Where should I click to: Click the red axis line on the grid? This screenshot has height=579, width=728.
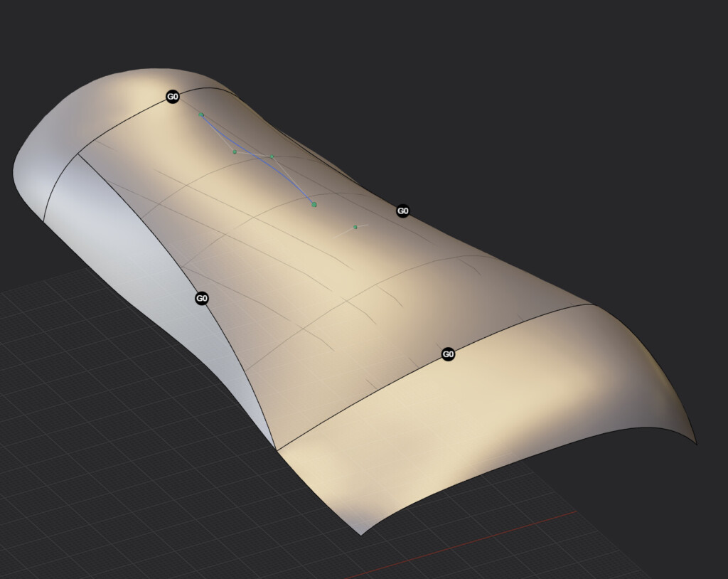[x=464, y=548]
